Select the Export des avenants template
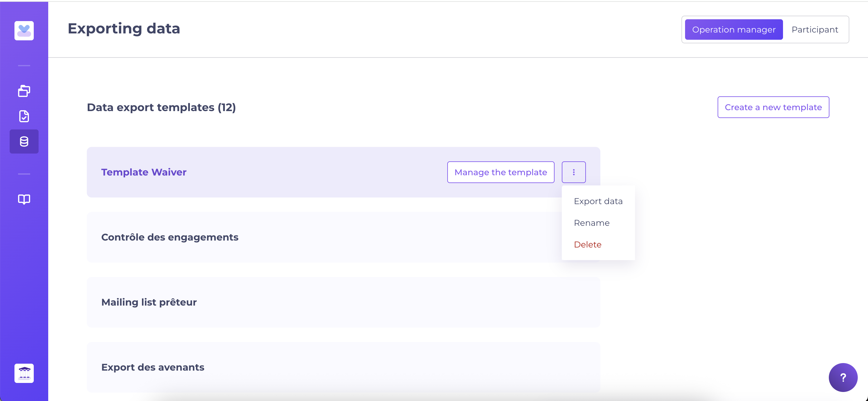 [343, 367]
